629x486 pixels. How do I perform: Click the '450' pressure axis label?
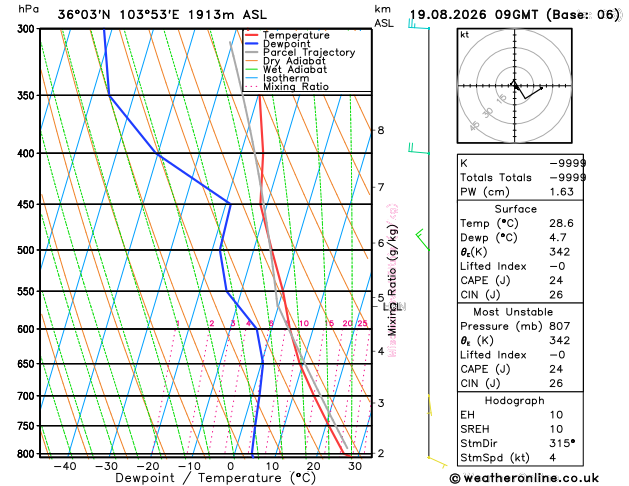click(28, 205)
